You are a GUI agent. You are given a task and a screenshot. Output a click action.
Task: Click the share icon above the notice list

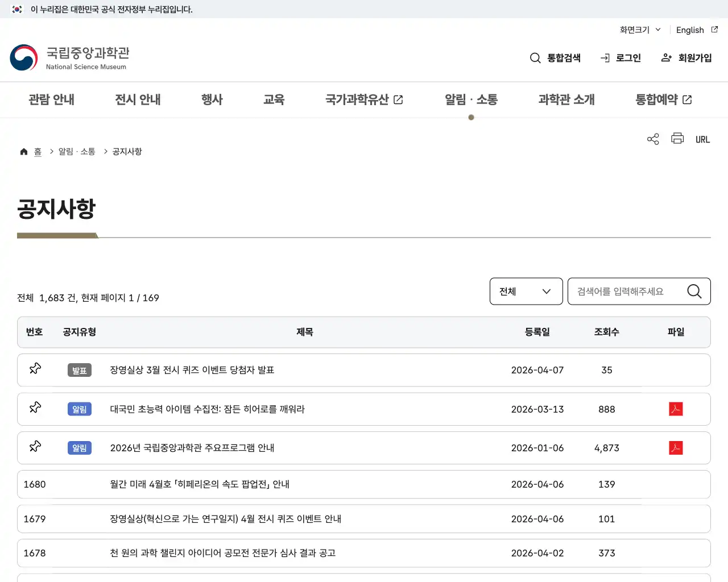652,139
